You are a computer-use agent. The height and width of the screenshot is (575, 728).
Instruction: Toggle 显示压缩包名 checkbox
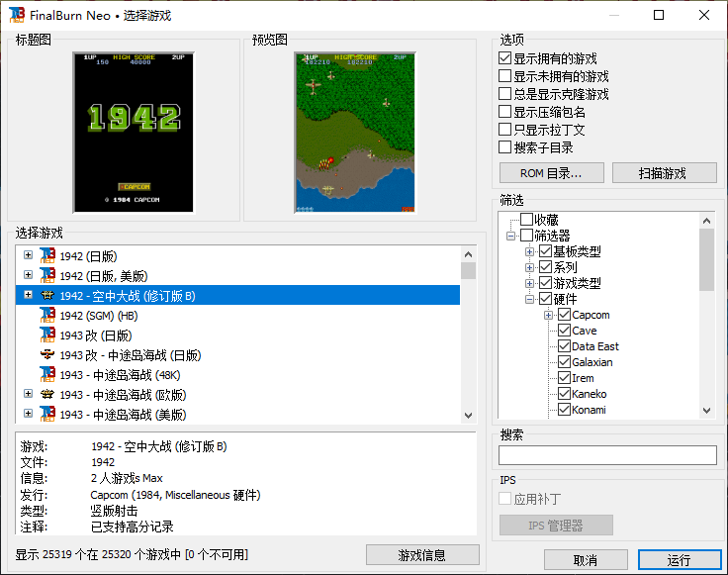504,112
